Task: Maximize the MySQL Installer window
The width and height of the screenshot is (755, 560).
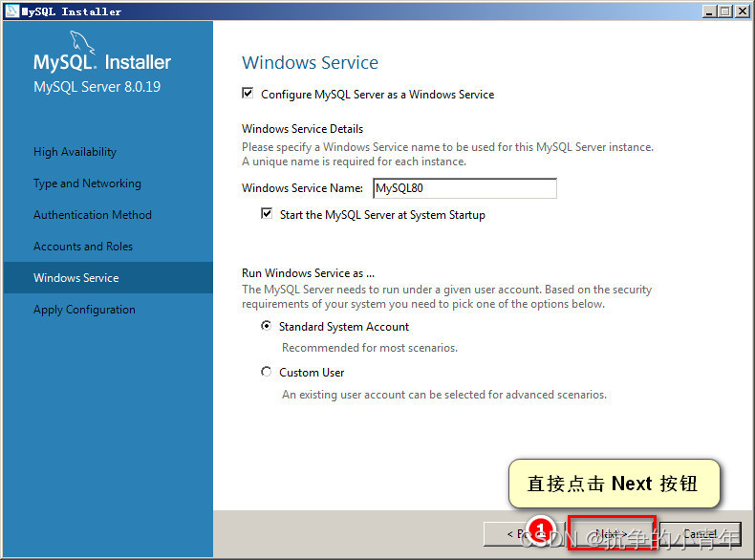Action: pyautogui.click(x=725, y=11)
